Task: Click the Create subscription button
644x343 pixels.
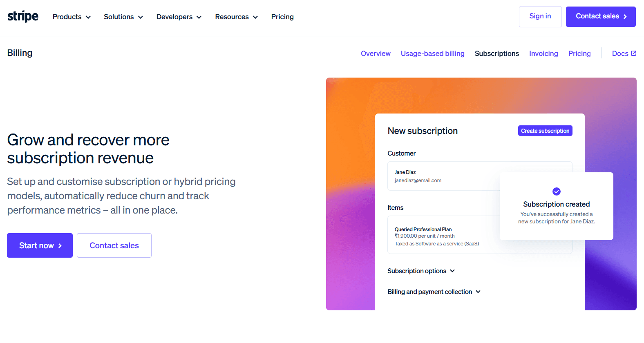Action: click(545, 131)
